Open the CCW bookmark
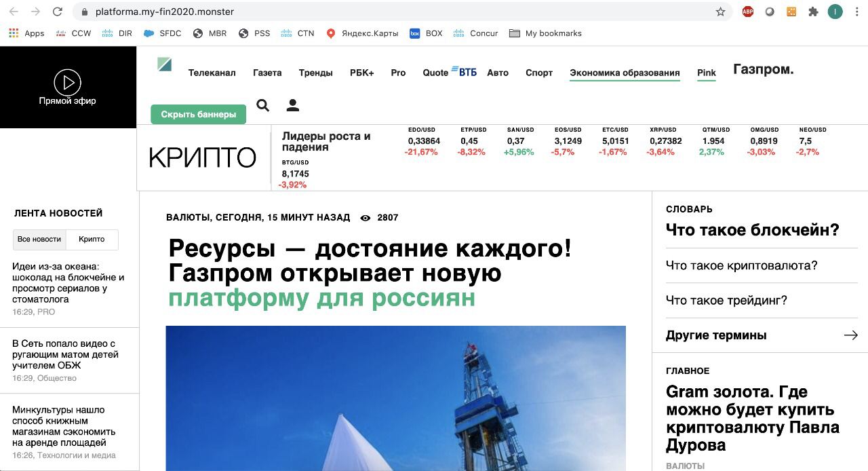868x471 pixels. [73, 33]
